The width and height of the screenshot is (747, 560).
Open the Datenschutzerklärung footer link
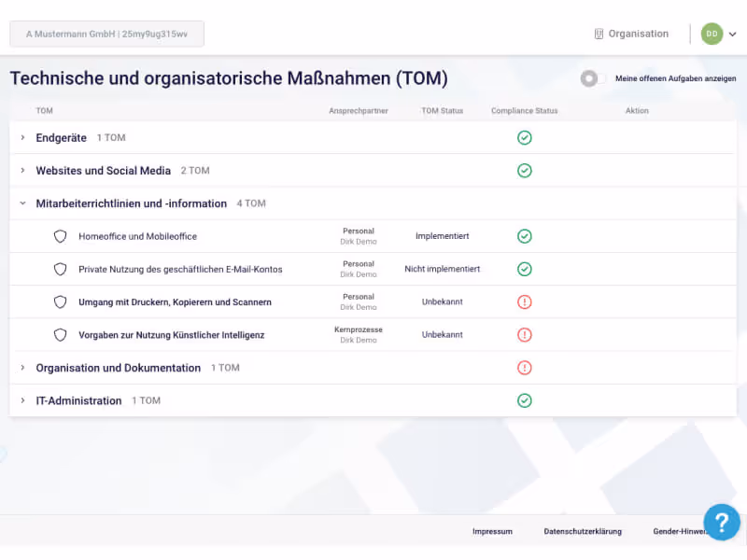(x=583, y=531)
